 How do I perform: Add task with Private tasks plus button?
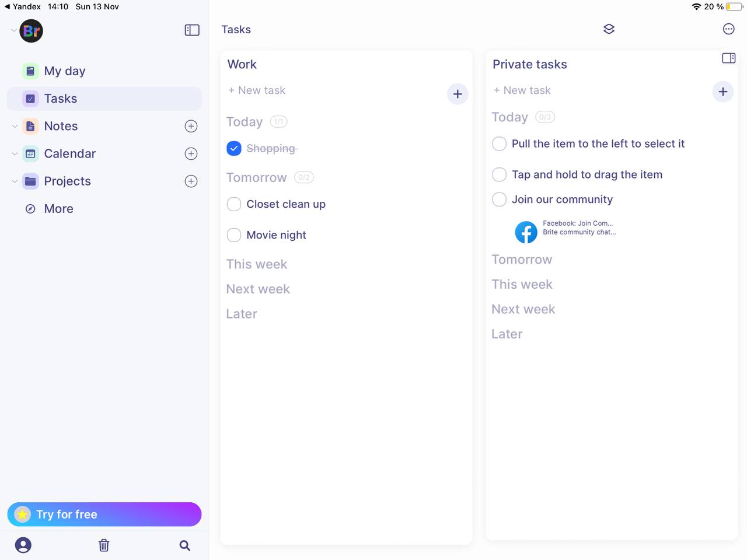[x=723, y=92]
